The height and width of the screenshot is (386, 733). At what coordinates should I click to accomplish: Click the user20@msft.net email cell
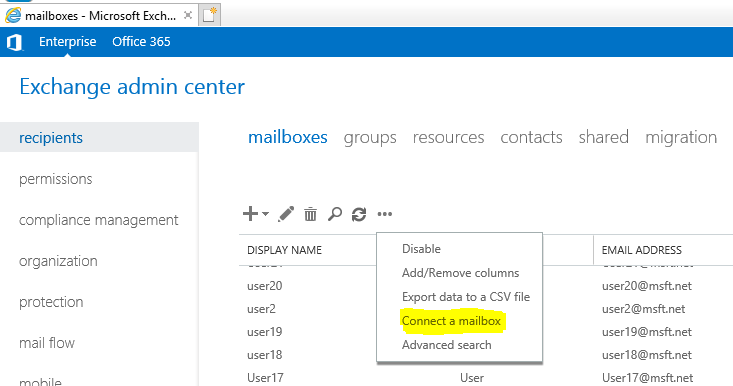647,286
